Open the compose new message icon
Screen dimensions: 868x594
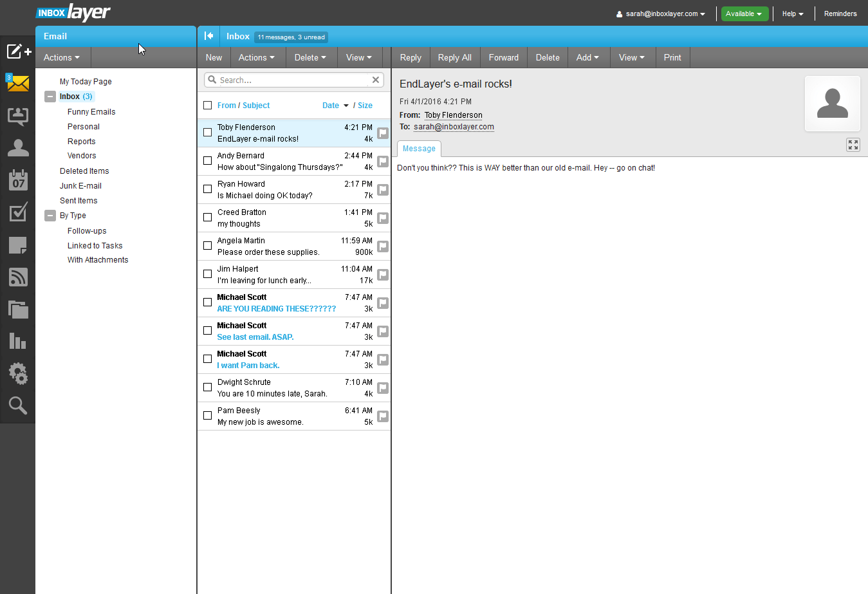coord(18,51)
